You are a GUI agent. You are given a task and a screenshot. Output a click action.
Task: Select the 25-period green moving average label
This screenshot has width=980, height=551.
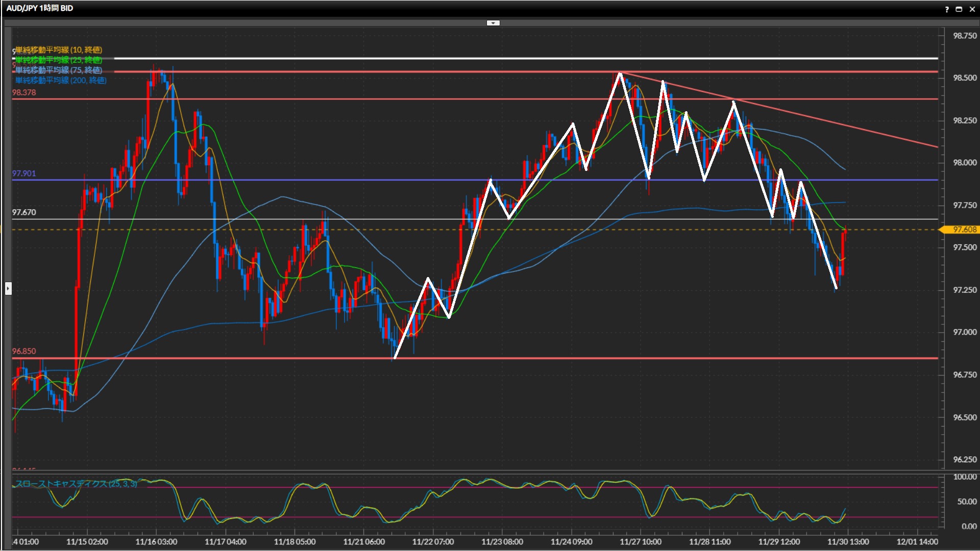pyautogui.click(x=59, y=60)
